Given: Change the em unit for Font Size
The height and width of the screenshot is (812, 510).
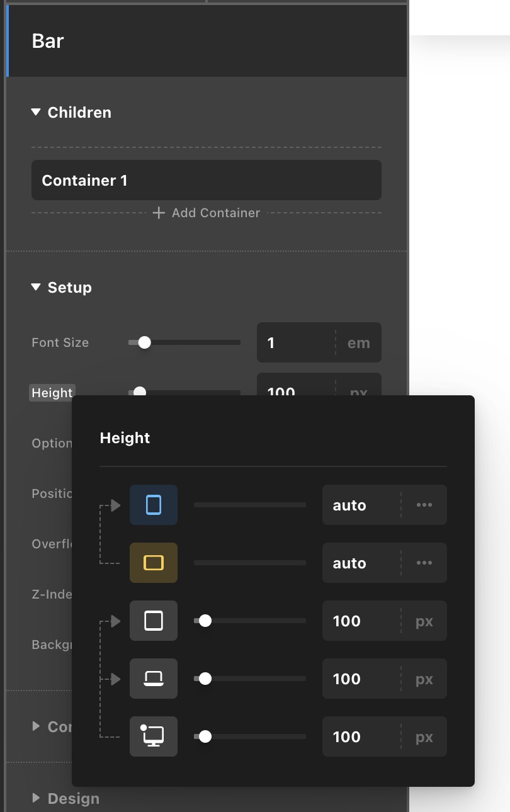Looking at the screenshot, I should coord(359,342).
